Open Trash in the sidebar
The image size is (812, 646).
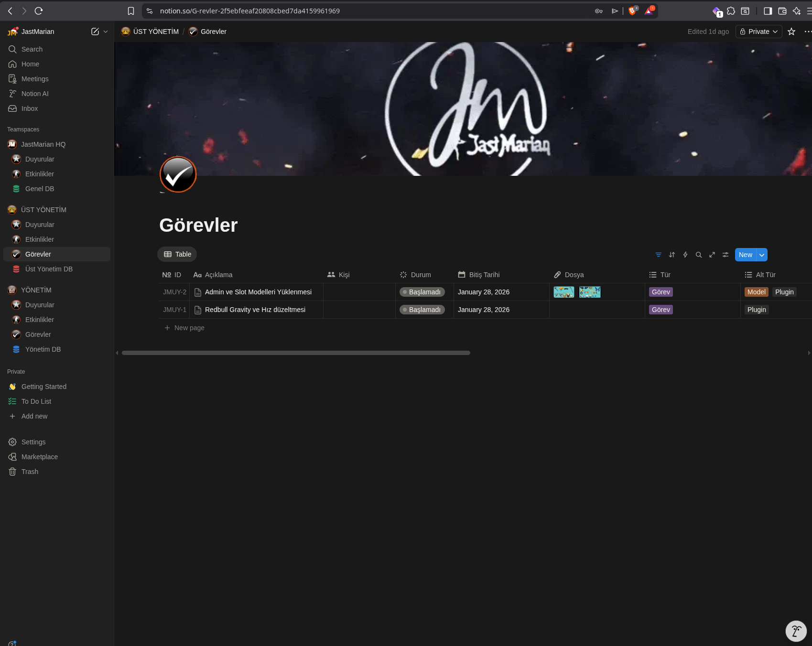click(57, 472)
